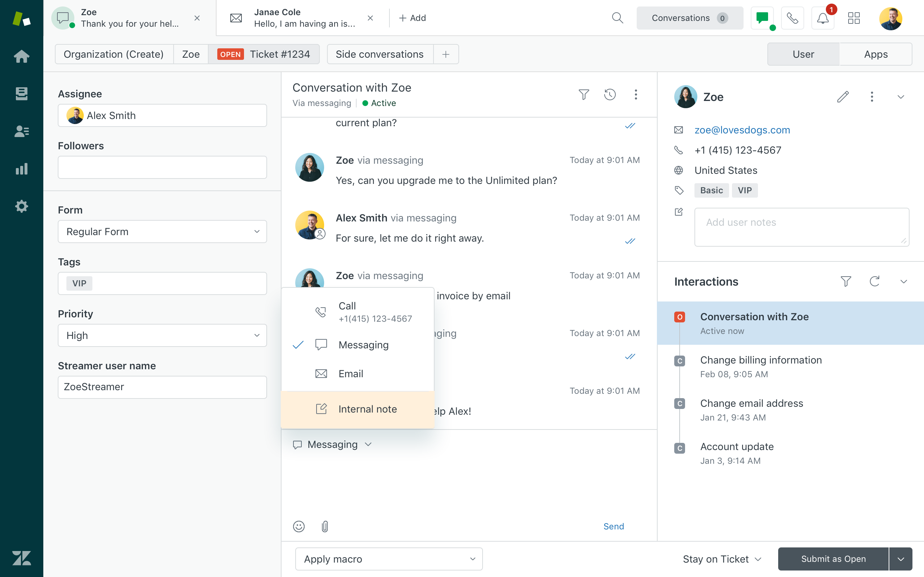Click the messaging channel icon in reply options
The height and width of the screenshot is (577, 924).
point(321,344)
